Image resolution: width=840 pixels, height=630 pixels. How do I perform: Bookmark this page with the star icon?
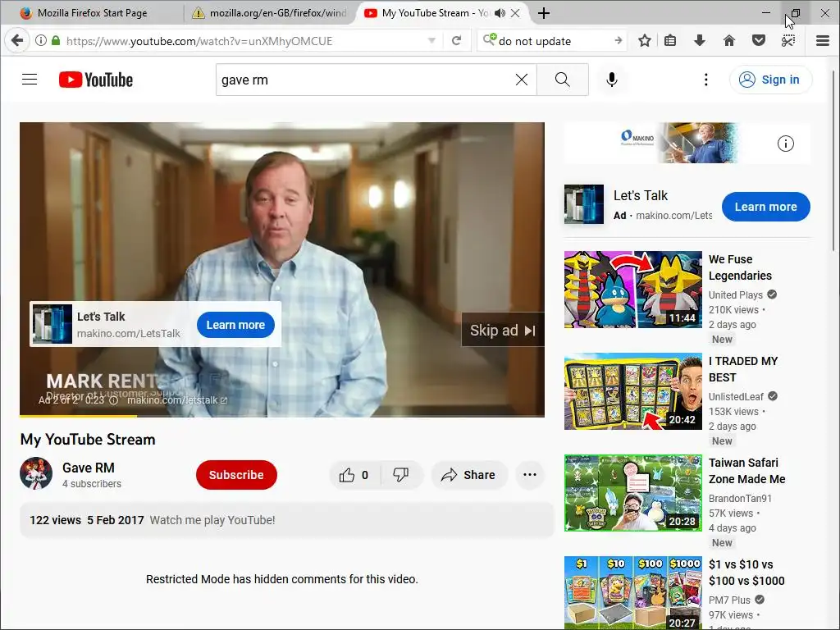click(x=645, y=41)
